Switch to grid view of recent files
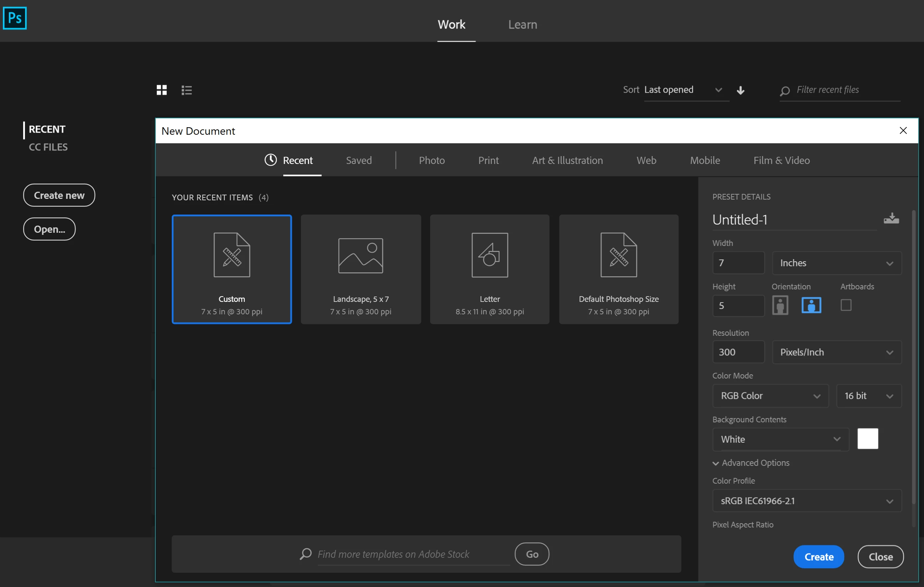 161,90
